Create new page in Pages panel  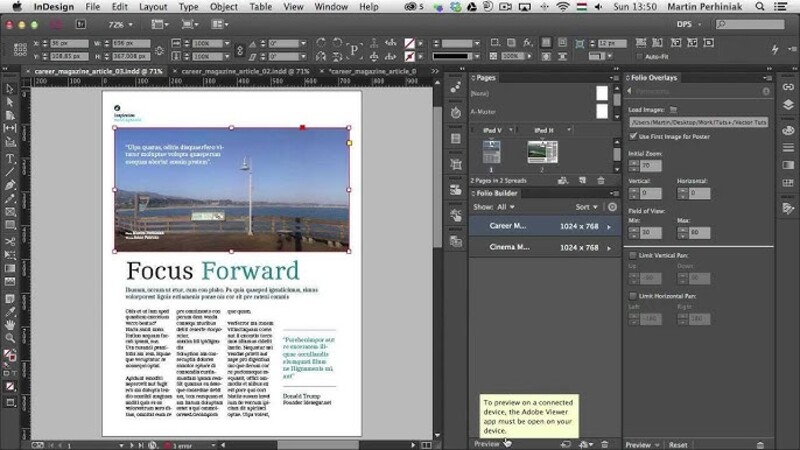click(x=583, y=180)
